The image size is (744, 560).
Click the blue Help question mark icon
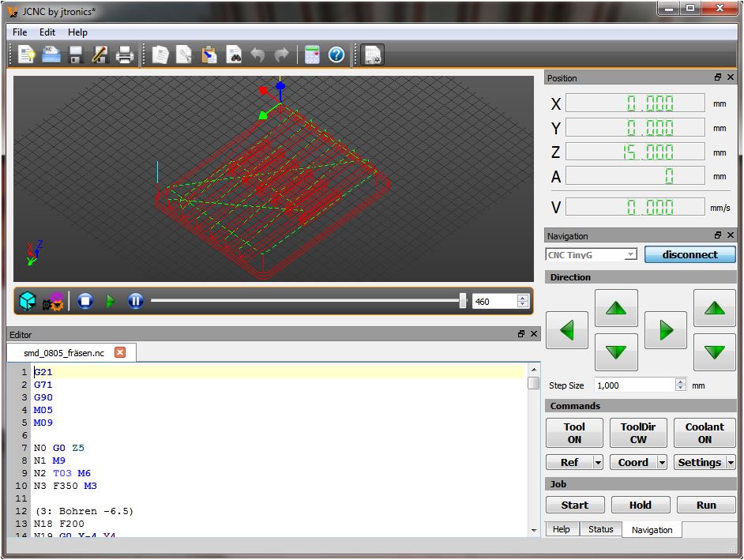(x=336, y=54)
